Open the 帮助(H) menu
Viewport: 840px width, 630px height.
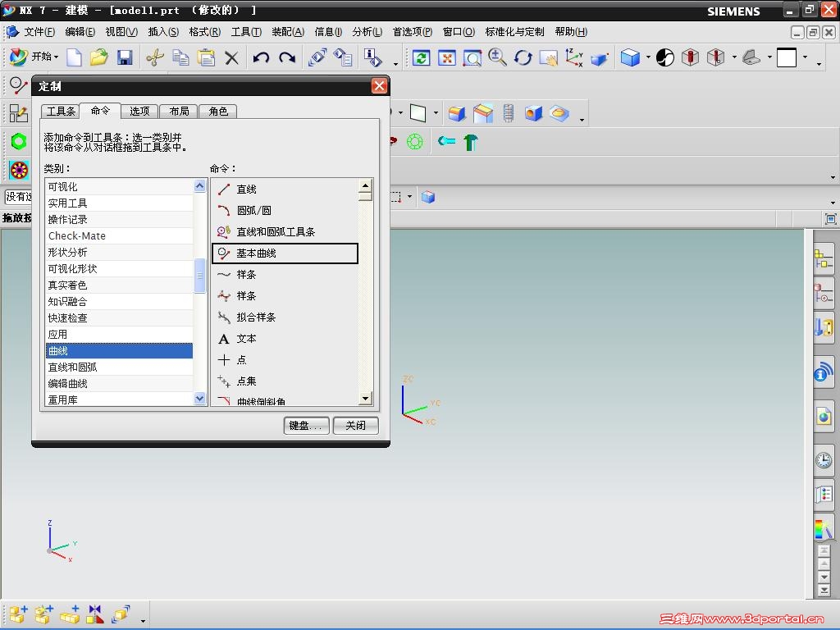coord(571,32)
